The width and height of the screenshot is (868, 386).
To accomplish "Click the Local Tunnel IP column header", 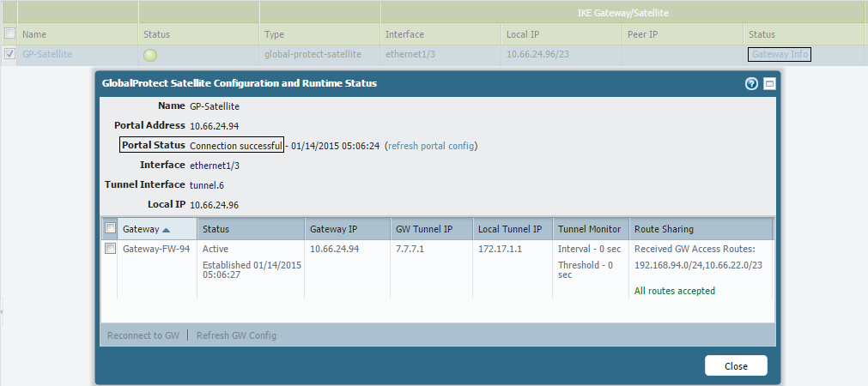I will pyautogui.click(x=513, y=229).
